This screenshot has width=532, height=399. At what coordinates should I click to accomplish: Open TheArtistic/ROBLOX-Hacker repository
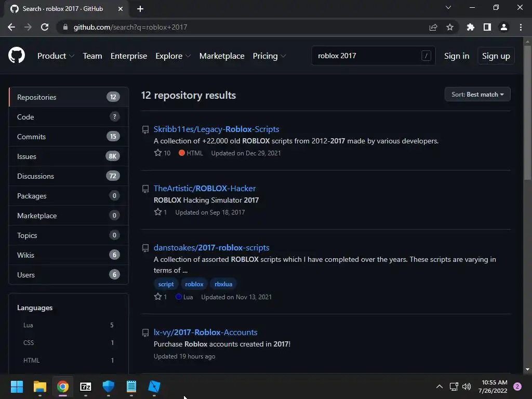(205, 188)
